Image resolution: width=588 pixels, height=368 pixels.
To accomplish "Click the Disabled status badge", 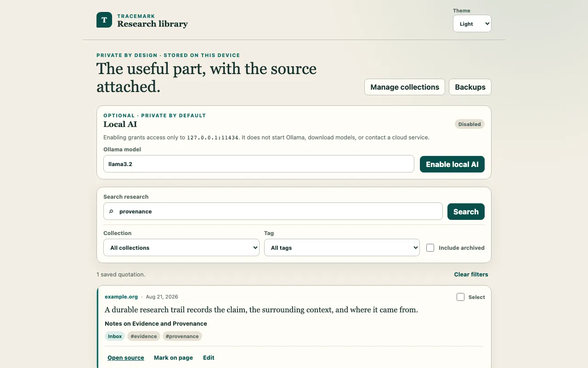I will [x=469, y=124].
